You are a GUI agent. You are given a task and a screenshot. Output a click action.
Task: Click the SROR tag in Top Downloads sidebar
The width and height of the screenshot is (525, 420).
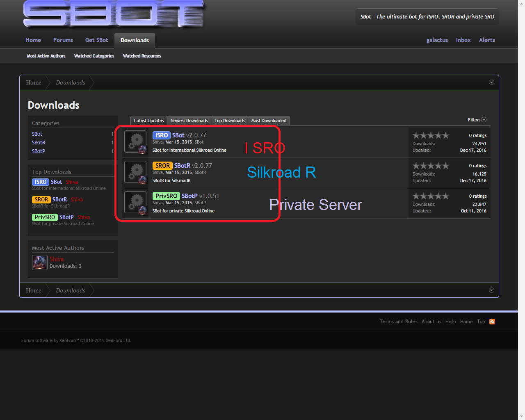(41, 200)
